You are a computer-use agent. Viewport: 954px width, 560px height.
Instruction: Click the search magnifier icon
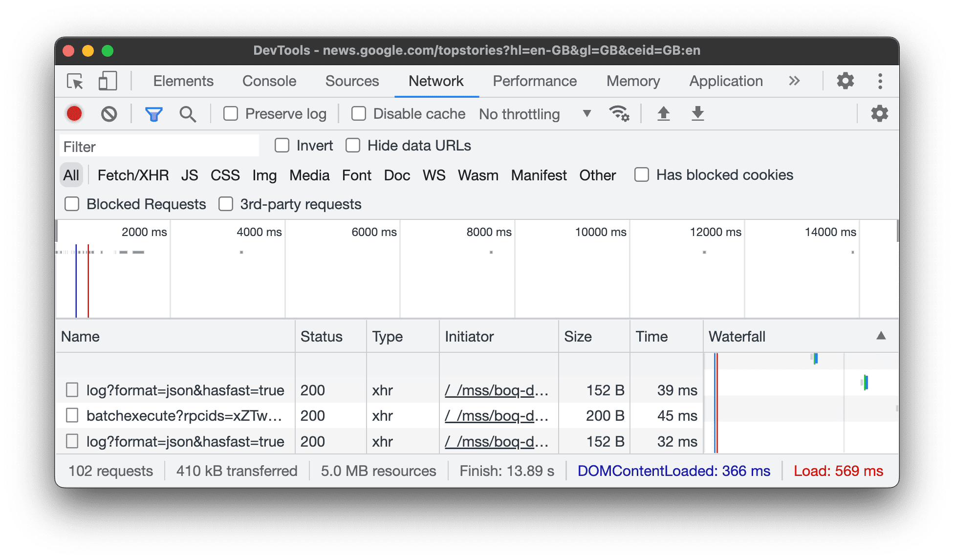pos(187,113)
